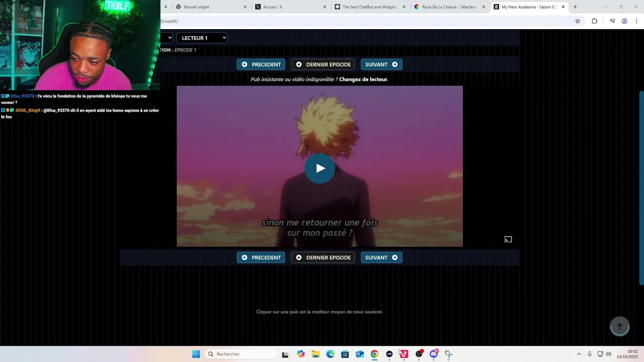Open Outlook from the taskbar
The width and height of the screenshot is (644, 362).
pos(360,354)
